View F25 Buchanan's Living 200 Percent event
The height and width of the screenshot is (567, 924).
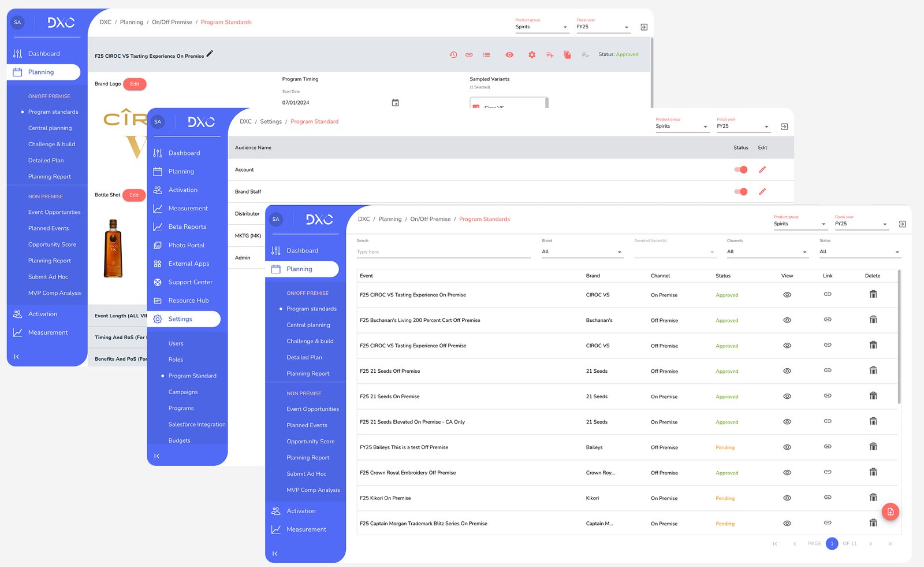(787, 320)
